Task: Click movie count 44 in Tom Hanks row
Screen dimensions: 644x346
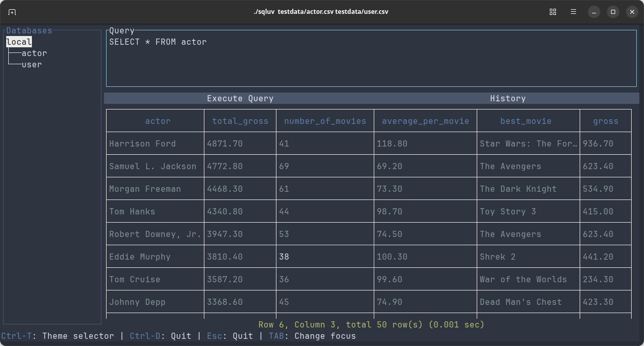Action: click(284, 212)
